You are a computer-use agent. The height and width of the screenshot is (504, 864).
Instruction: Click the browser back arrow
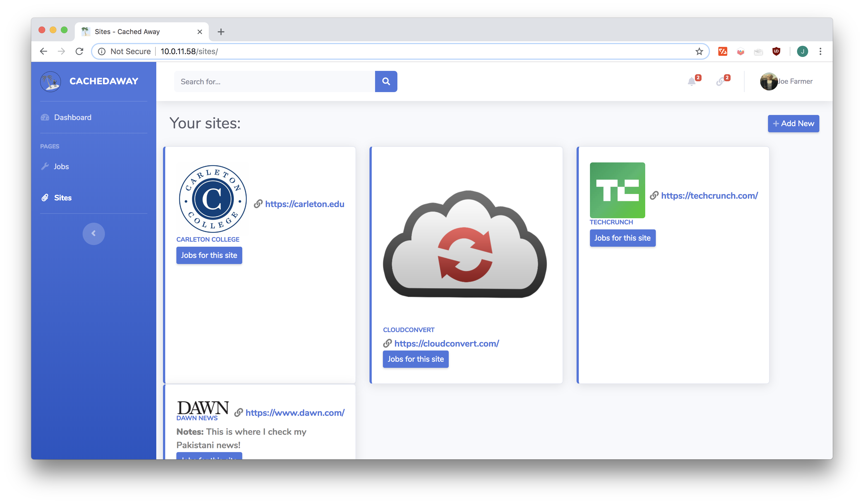point(44,51)
